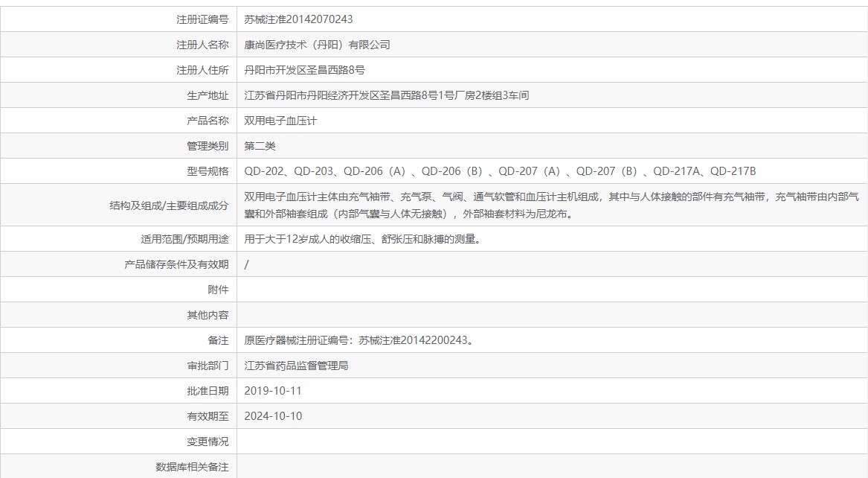The height and width of the screenshot is (478, 868).
Task: Select the label 注册证编号
Action: pyautogui.click(x=202, y=19)
